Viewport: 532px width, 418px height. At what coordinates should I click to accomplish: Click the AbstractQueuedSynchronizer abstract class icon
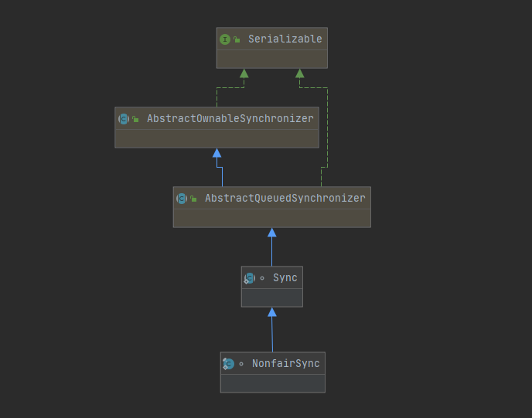click(x=182, y=199)
